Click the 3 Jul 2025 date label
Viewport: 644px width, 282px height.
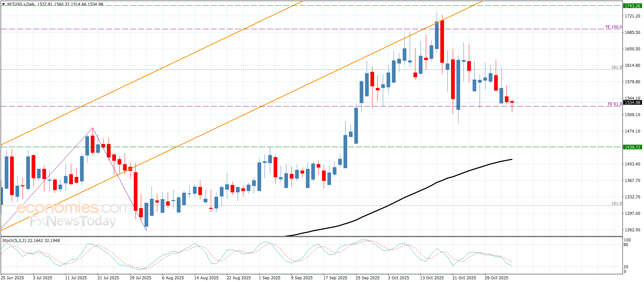(x=42, y=278)
